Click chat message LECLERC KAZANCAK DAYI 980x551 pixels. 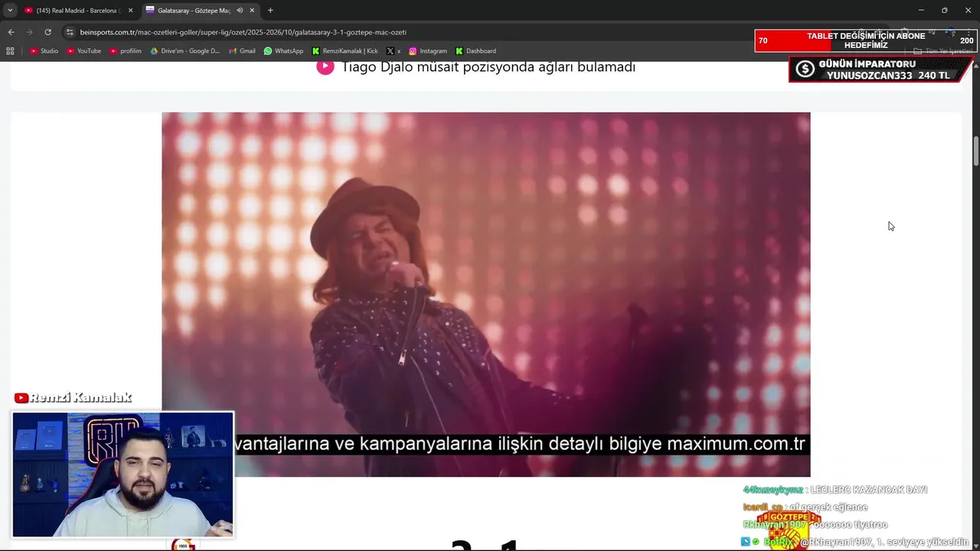coord(868,490)
